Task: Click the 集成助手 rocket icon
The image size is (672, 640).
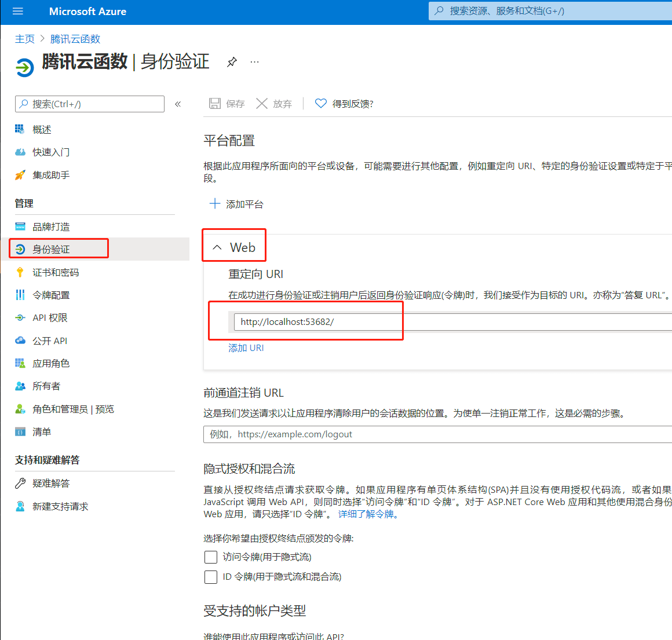Action: (20, 175)
